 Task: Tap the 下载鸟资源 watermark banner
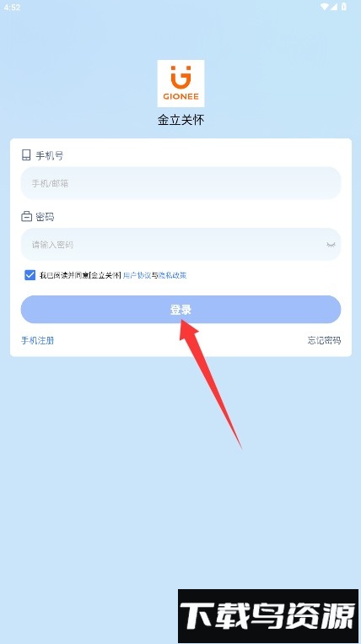268,615
